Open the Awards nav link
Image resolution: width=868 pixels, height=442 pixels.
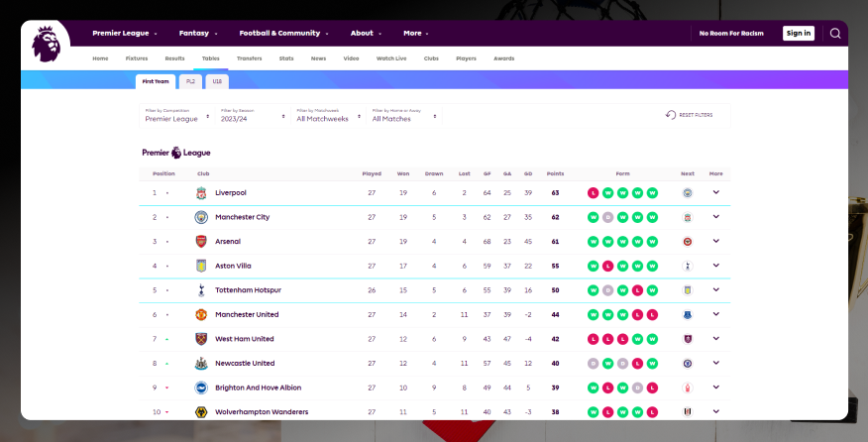point(503,58)
